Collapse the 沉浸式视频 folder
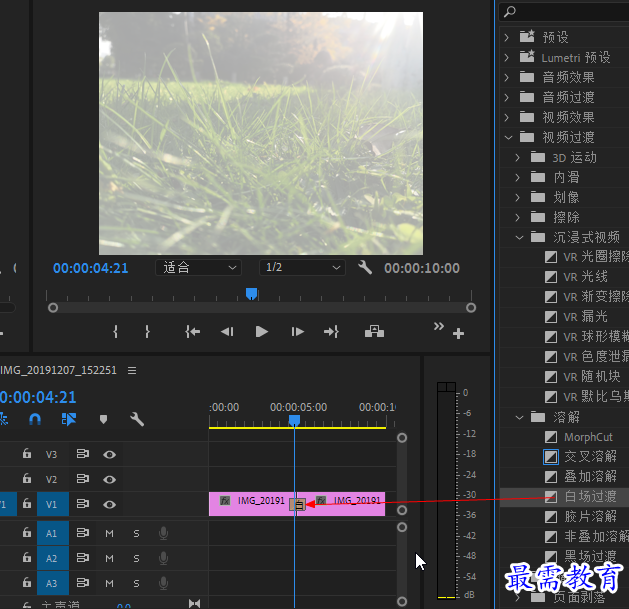The width and height of the screenshot is (629, 609). [519, 237]
